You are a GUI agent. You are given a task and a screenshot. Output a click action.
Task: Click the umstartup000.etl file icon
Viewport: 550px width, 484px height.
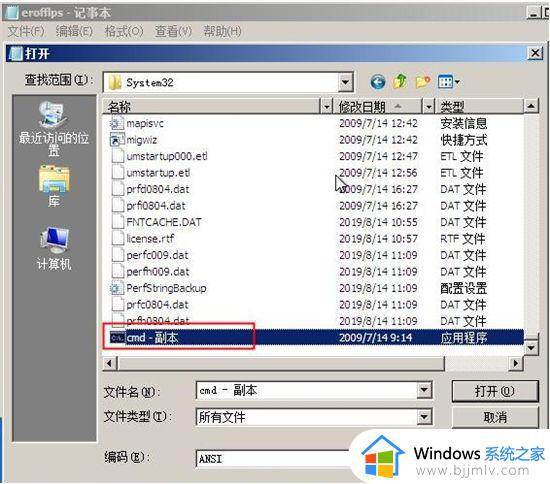click(118, 156)
